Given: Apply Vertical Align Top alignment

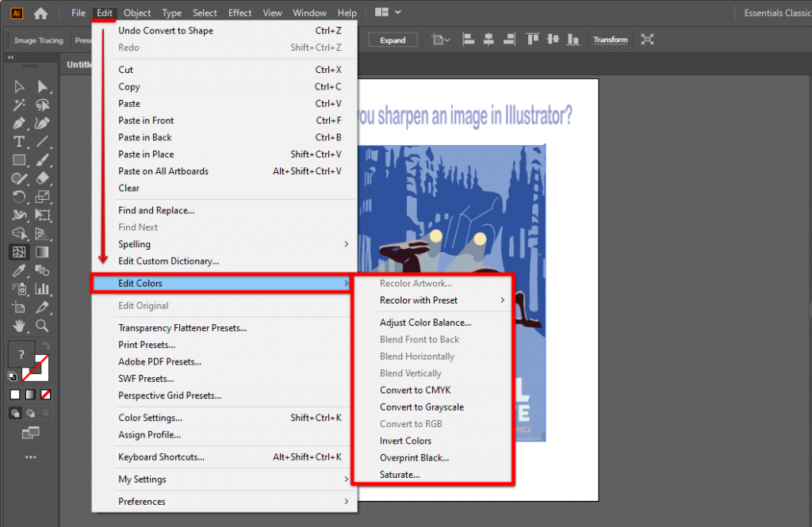Looking at the screenshot, I should point(532,40).
